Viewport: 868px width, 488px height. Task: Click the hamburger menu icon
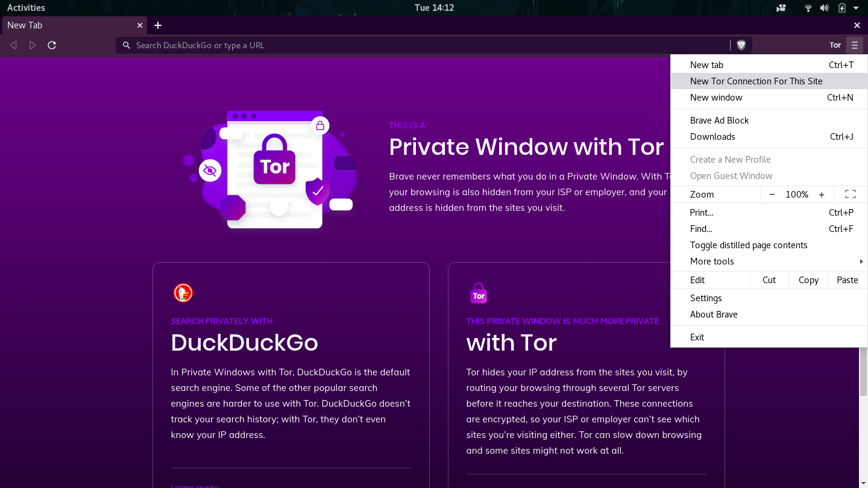pyautogui.click(x=855, y=45)
